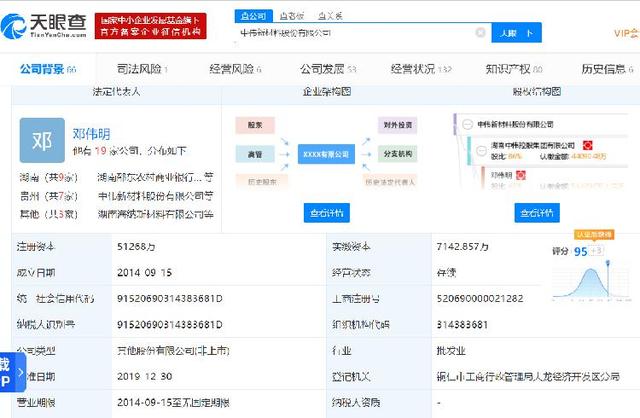Click red badge icon next to 湖南中伟控股集团
Screen dimensions: 640x418
587,145
